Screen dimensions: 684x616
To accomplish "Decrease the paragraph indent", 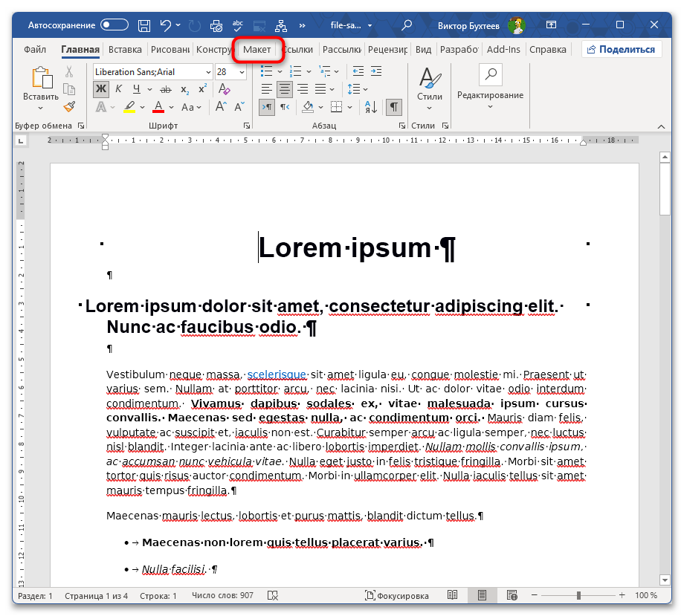I will click(358, 71).
